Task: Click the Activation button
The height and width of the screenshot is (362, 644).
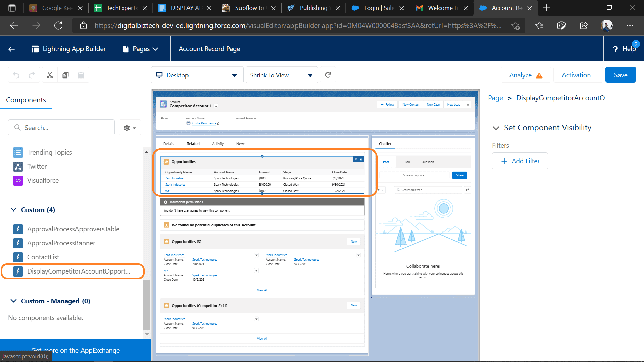Action: point(578,75)
